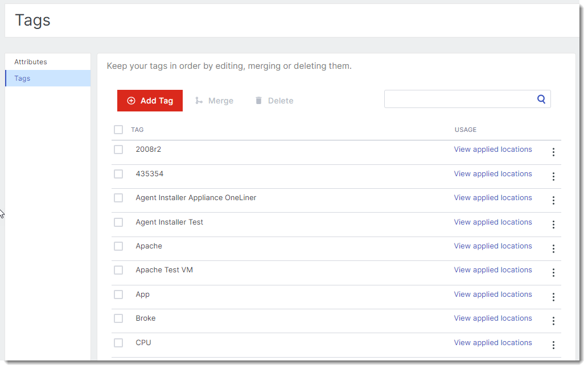Check the box for Agent Installer Test
Viewport: 588px width, 369px height.
coord(118,222)
